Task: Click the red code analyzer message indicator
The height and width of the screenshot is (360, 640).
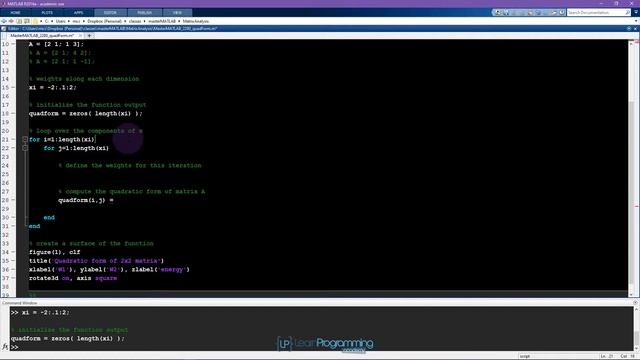Action: 636,42
